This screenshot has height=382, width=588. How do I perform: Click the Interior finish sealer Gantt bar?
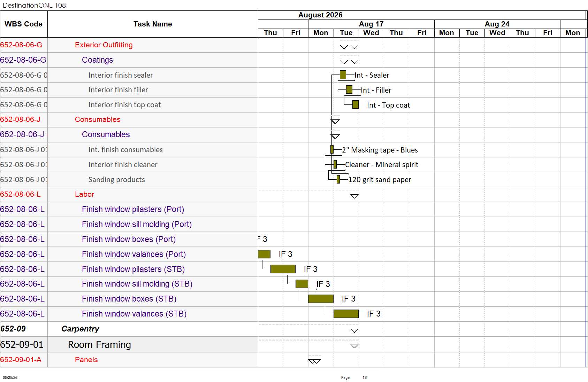tap(343, 75)
